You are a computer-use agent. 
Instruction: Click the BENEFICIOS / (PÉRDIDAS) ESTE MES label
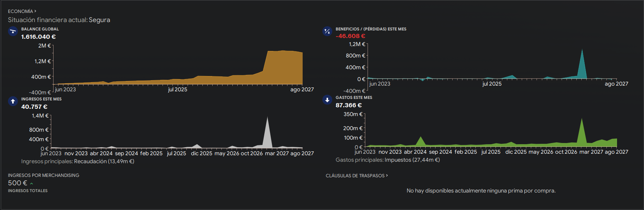pyautogui.click(x=371, y=29)
